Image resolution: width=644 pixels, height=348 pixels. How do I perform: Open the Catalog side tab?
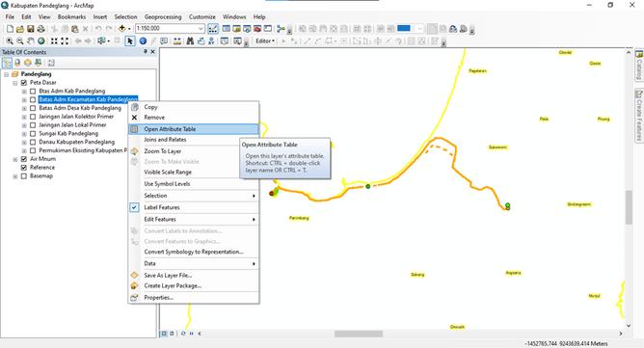tap(639, 66)
